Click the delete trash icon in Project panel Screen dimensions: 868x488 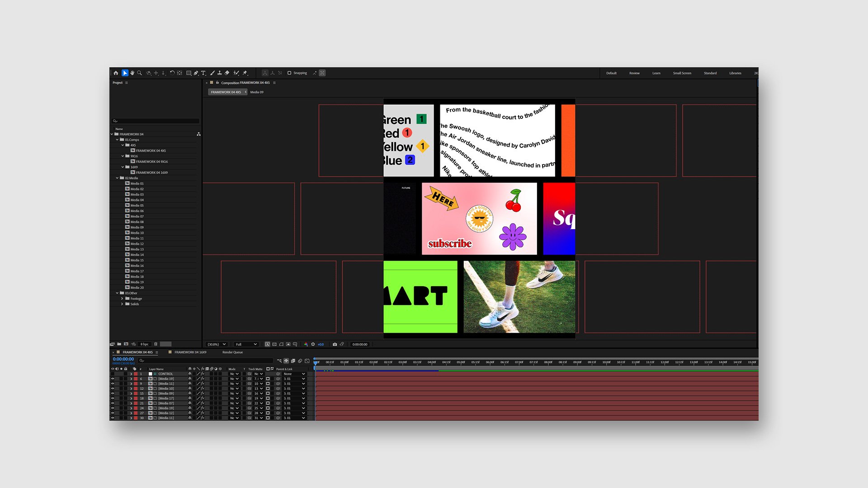pyautogui.click(x=156, y=344)
